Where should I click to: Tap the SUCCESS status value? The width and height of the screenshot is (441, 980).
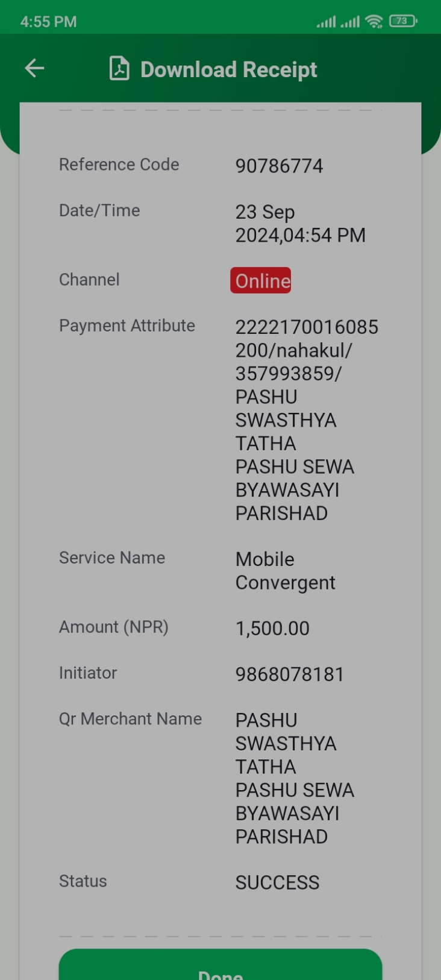click(x=277, y=882)
